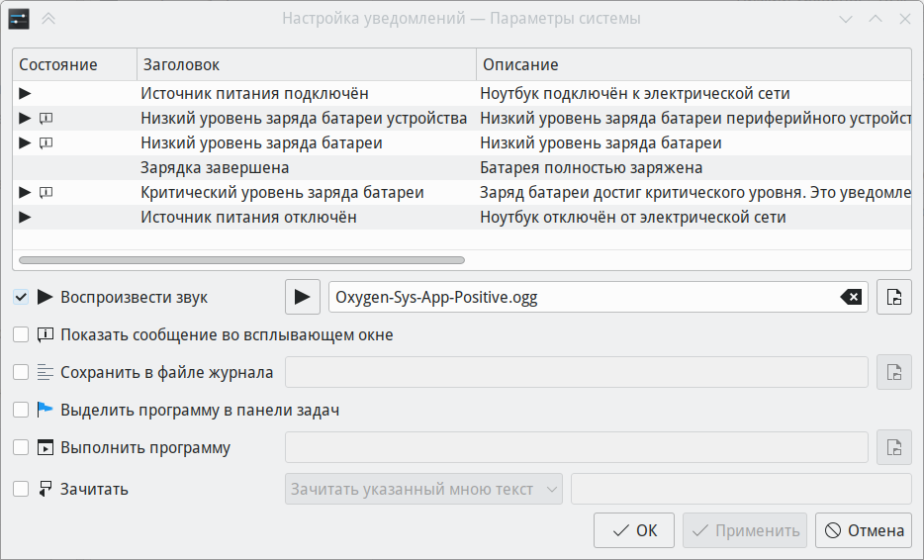Enable Показать сообщение во всплывающем окне
This screenshot has height=560, width=924.
[21, 334]
